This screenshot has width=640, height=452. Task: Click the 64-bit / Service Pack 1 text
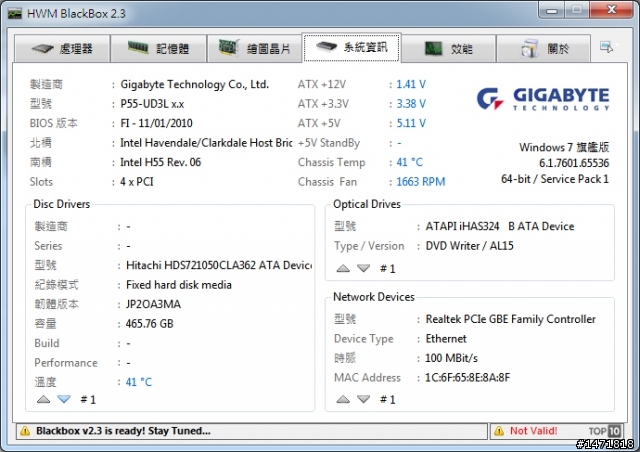555,179
